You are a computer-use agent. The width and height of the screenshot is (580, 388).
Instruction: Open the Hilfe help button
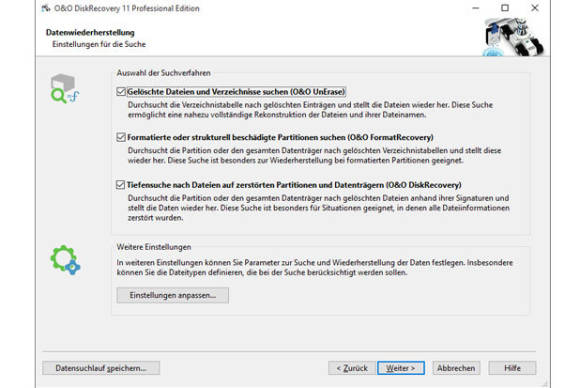pos(512,368)
